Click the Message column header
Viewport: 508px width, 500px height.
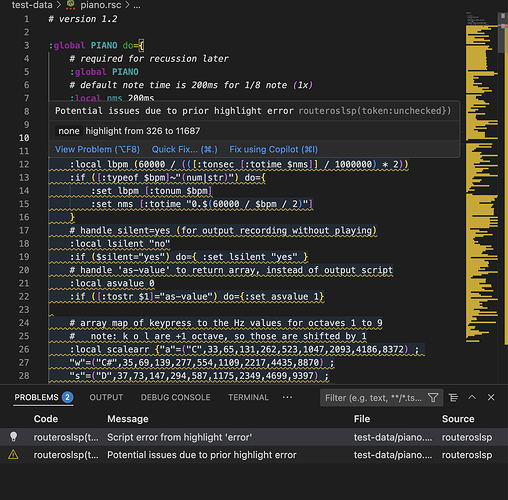[x=128, y=419]
